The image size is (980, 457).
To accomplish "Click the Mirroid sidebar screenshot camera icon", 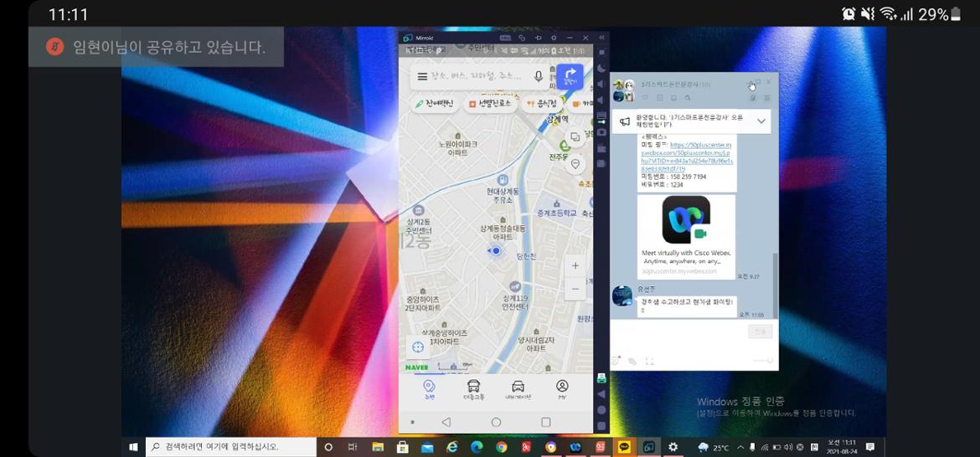I will tap(602, 132).
